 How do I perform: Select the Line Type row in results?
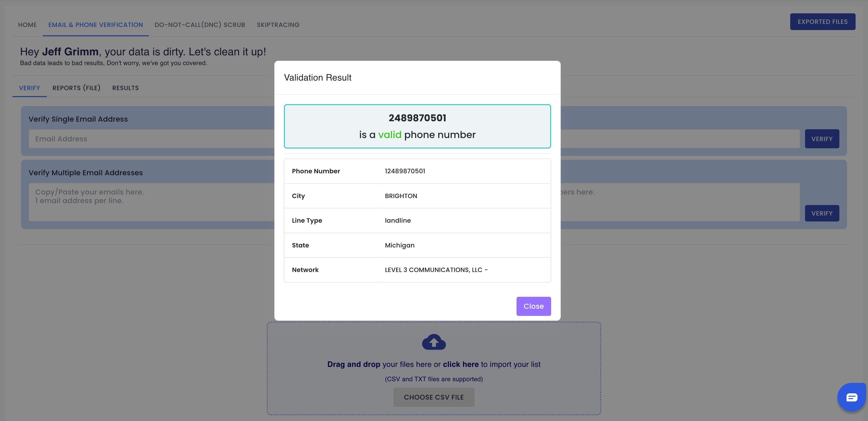pyautogui.click(x=418, y=220)
